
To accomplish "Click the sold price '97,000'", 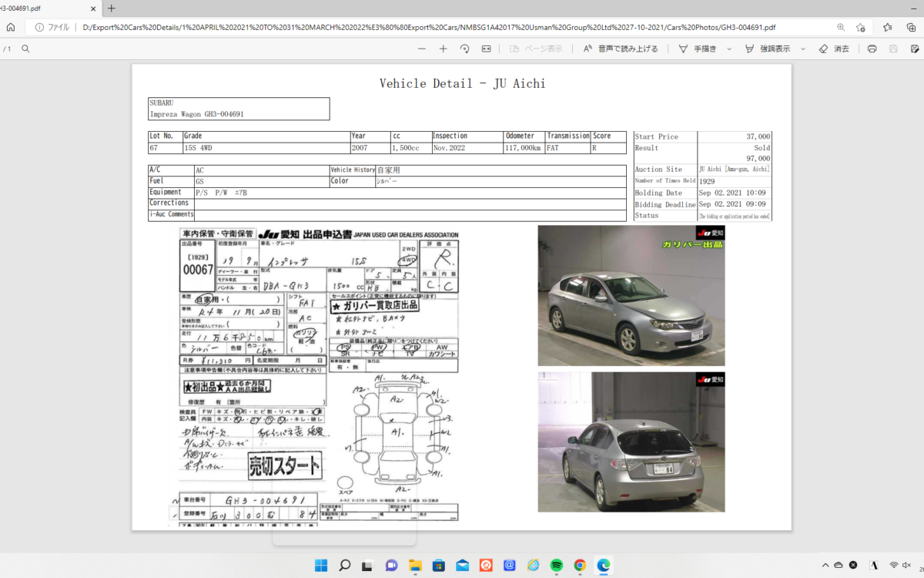I will point(758,158).
